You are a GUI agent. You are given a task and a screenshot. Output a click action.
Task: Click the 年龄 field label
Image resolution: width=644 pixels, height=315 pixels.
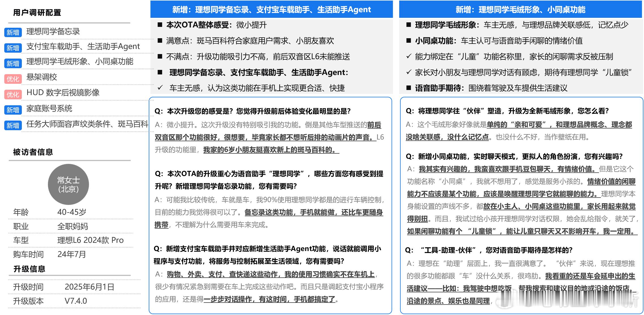coord(21,212)
